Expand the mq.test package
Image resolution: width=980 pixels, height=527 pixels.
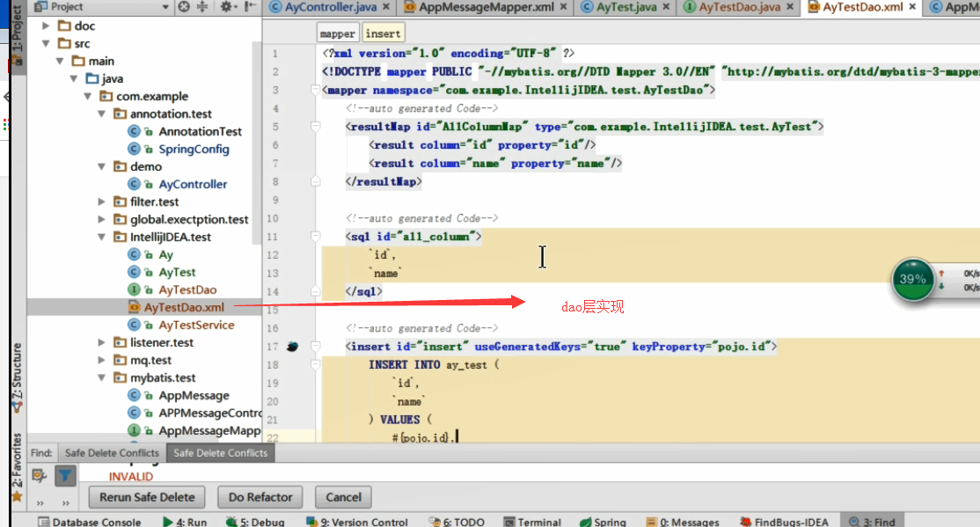(x=102, y=360)
